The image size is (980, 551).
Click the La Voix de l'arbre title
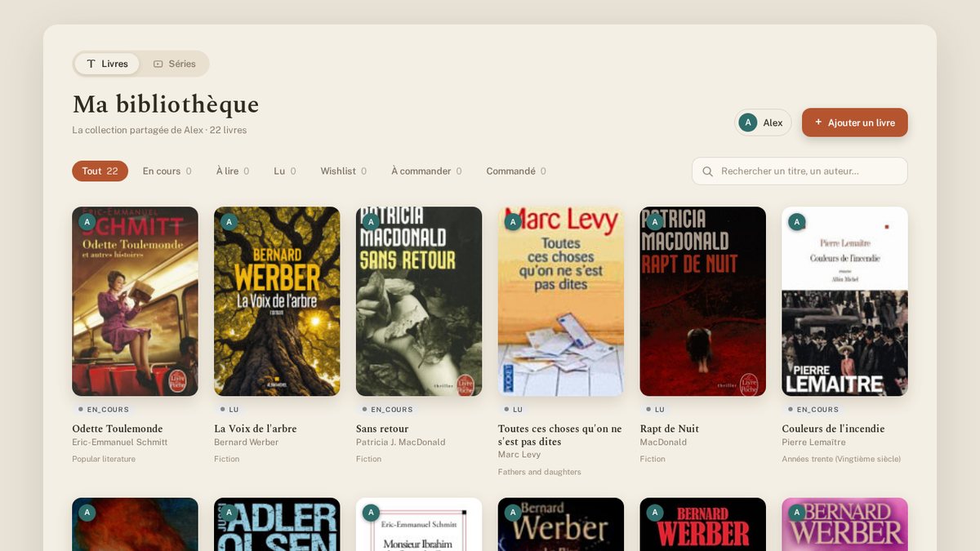(x=256, y=429)
